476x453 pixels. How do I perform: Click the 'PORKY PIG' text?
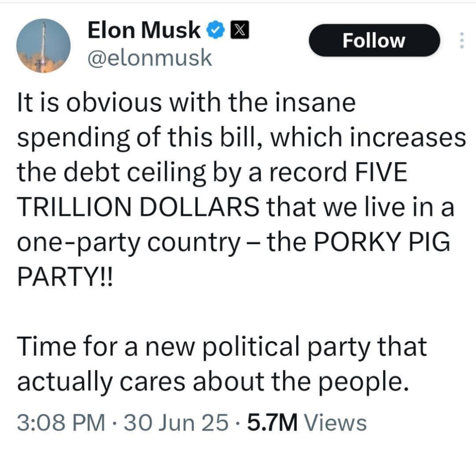click(382, 242)
